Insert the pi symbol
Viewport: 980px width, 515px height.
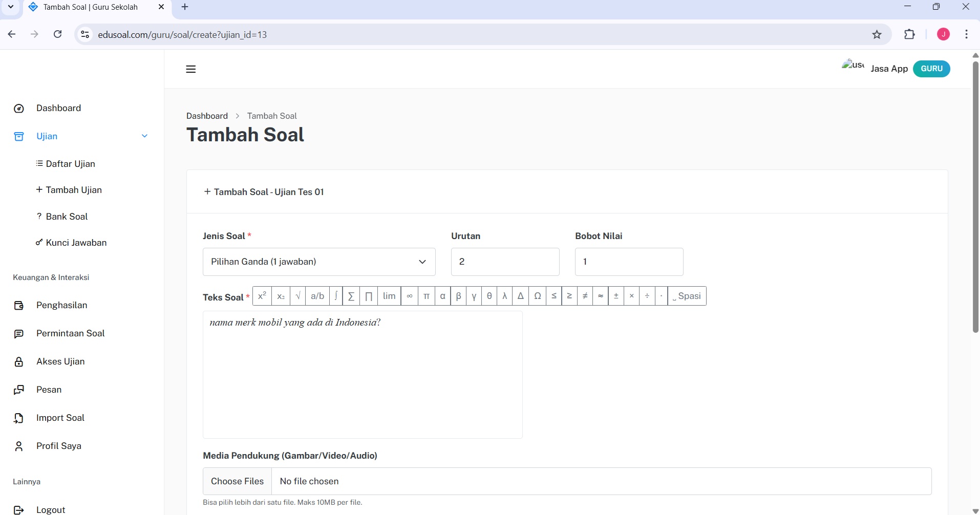[x=426, y=296]
